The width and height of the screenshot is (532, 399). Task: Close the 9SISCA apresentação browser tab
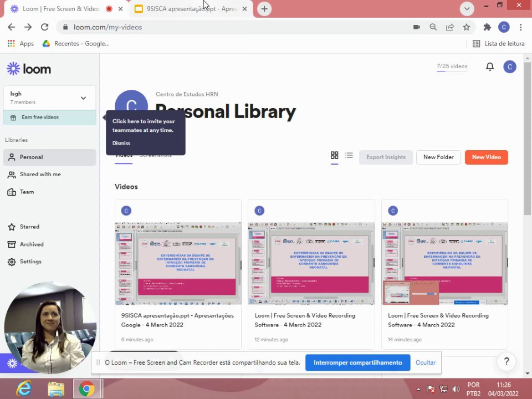click(x=244, y=9)
